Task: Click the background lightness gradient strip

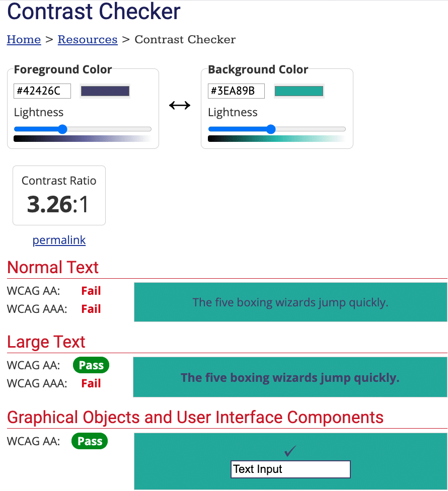Action: [x=277, y=138]
